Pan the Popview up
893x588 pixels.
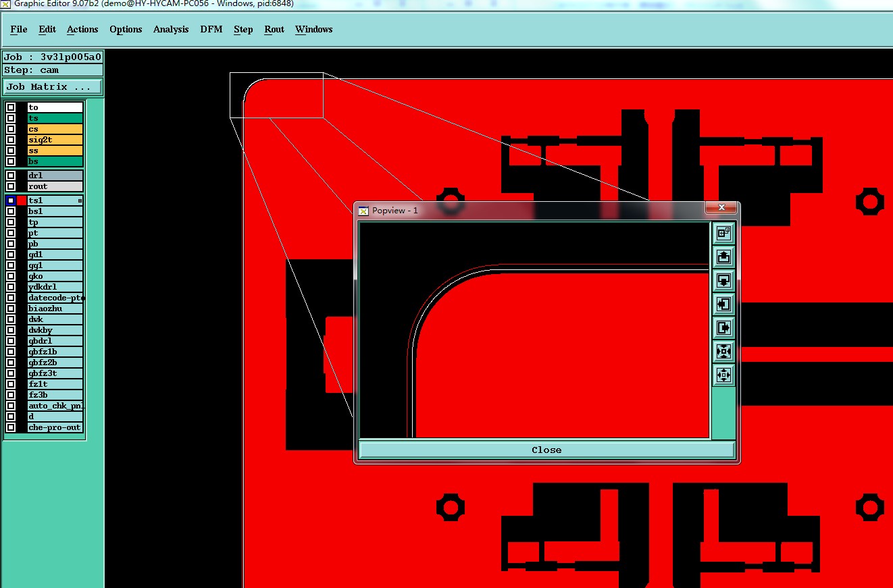(x=723, y=257)
